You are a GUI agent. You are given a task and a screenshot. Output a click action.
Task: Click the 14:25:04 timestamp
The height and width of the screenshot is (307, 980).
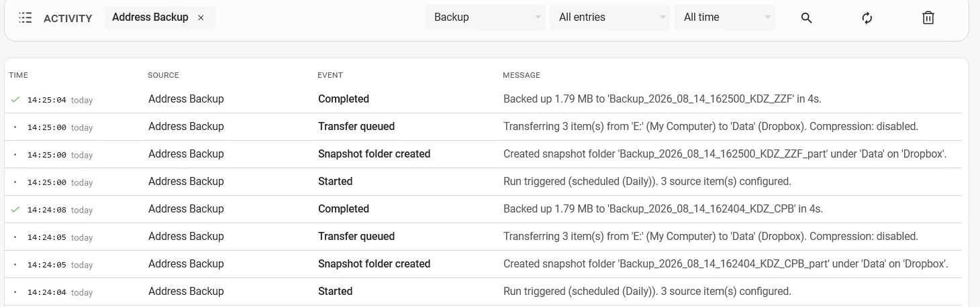[47, 100]
